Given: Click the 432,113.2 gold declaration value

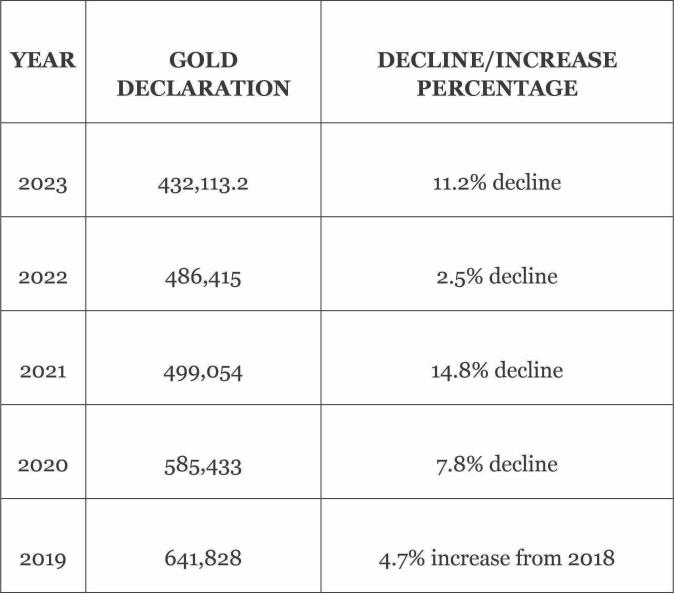Looking at the screenshot, I should pyautogui.click(x=203, y=184).
